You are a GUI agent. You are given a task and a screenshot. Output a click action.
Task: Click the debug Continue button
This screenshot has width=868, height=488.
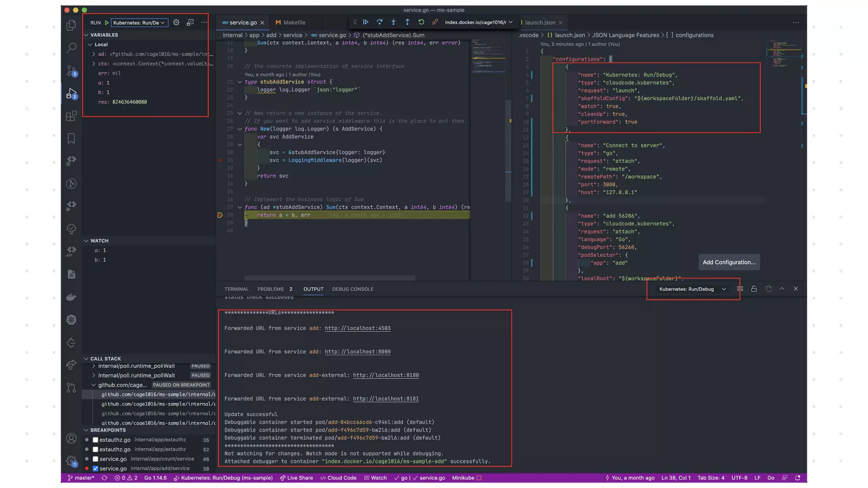[366, 22]
